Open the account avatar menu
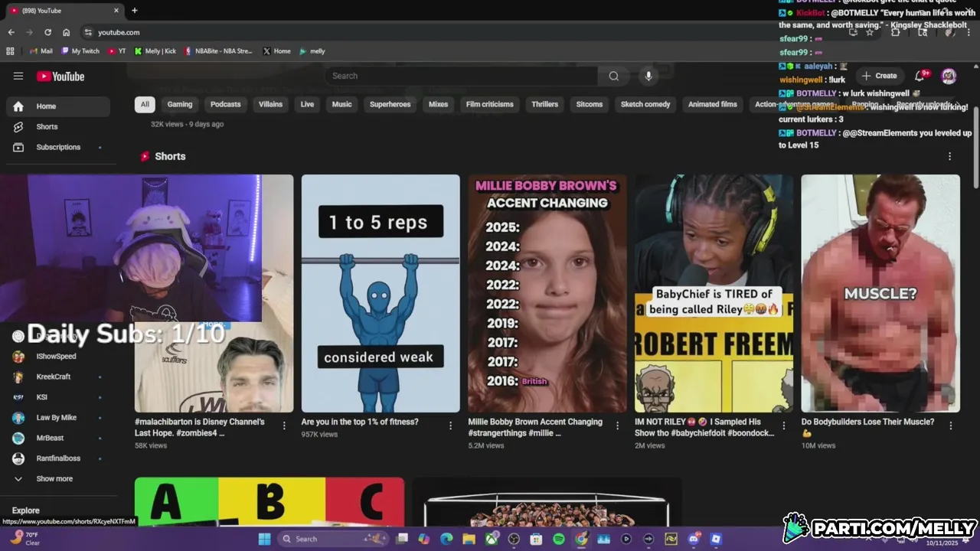Image resolution: width=980 pixels, height=551 pixels. [949, 76]
